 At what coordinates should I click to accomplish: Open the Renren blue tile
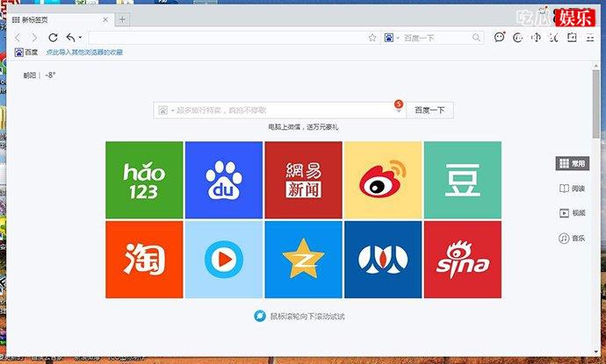[x=383, y=260]
